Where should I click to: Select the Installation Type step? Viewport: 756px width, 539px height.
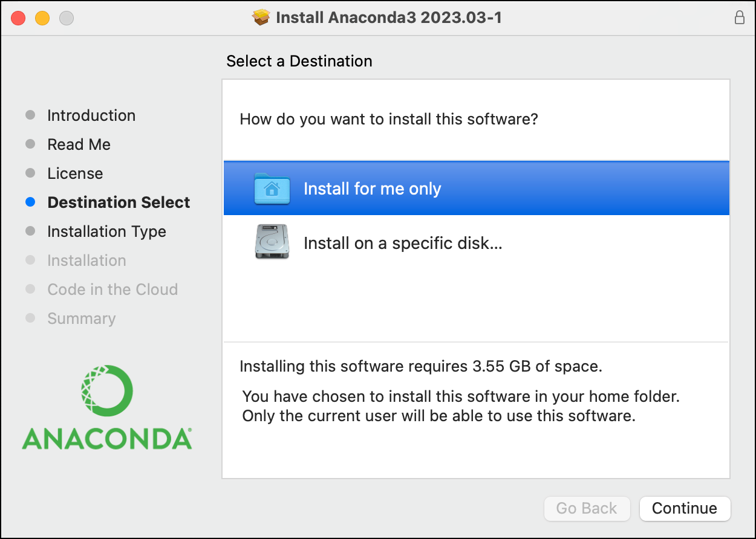click(106, 231)
